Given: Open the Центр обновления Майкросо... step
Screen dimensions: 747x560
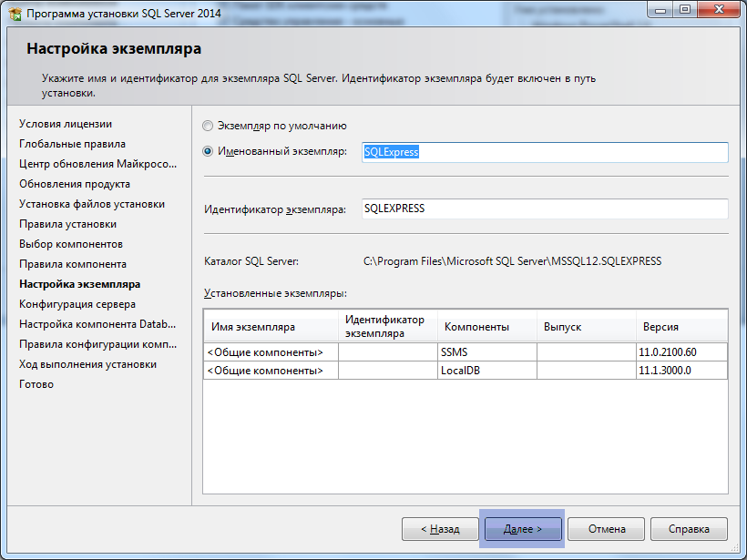Looking at the screenshot, I should click(98, 164).
